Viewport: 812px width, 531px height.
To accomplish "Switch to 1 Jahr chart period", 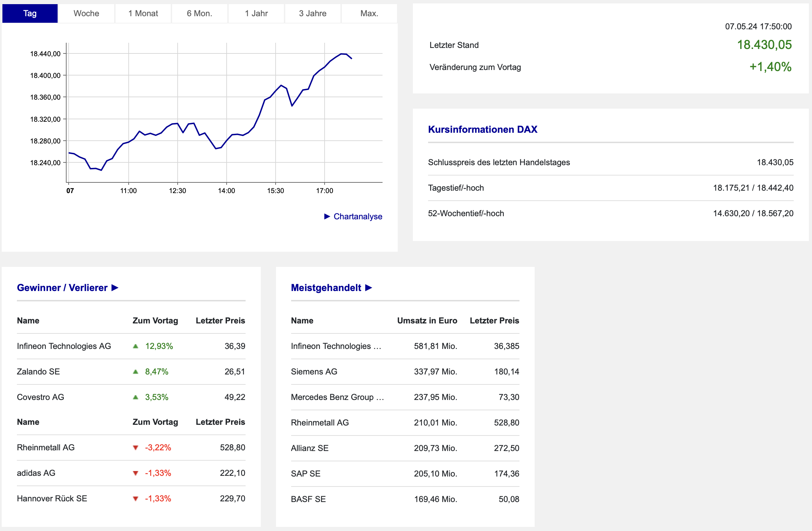I will point(256,13).
